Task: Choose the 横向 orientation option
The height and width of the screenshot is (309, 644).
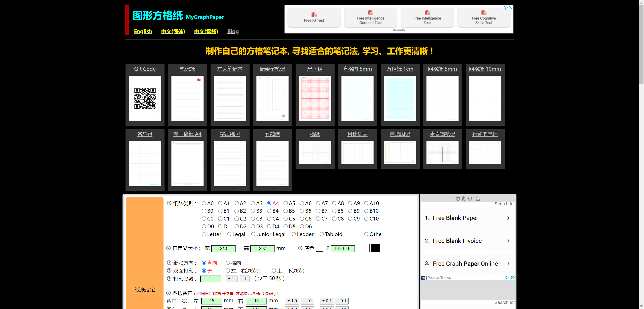Action: coord(228,263)
